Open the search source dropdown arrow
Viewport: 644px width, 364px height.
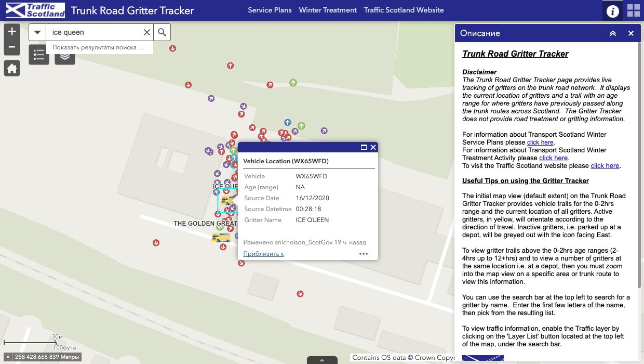point(37,32)
